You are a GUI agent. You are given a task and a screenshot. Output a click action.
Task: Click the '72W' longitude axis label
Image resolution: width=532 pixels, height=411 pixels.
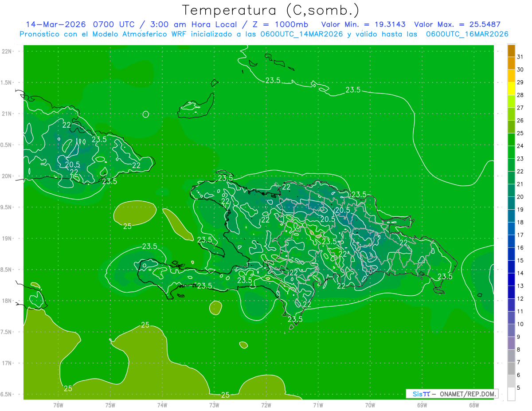pyautogui.click(x=266, y=405)
